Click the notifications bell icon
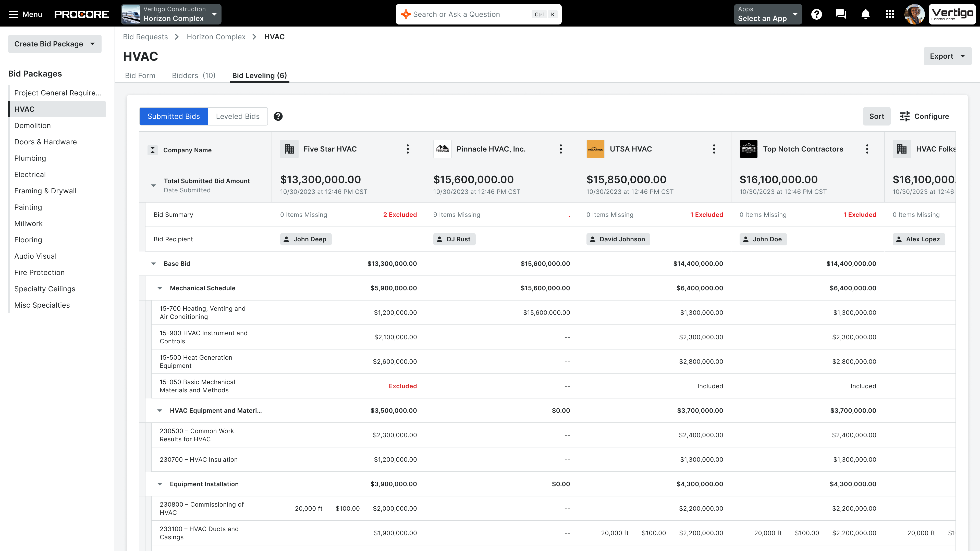The image size is (980, 551). 865,15
